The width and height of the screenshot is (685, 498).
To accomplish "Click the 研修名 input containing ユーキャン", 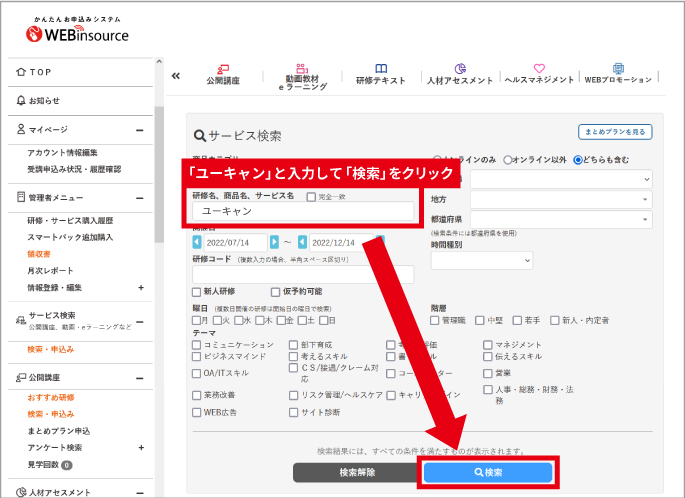I will [x=303, y=211].
